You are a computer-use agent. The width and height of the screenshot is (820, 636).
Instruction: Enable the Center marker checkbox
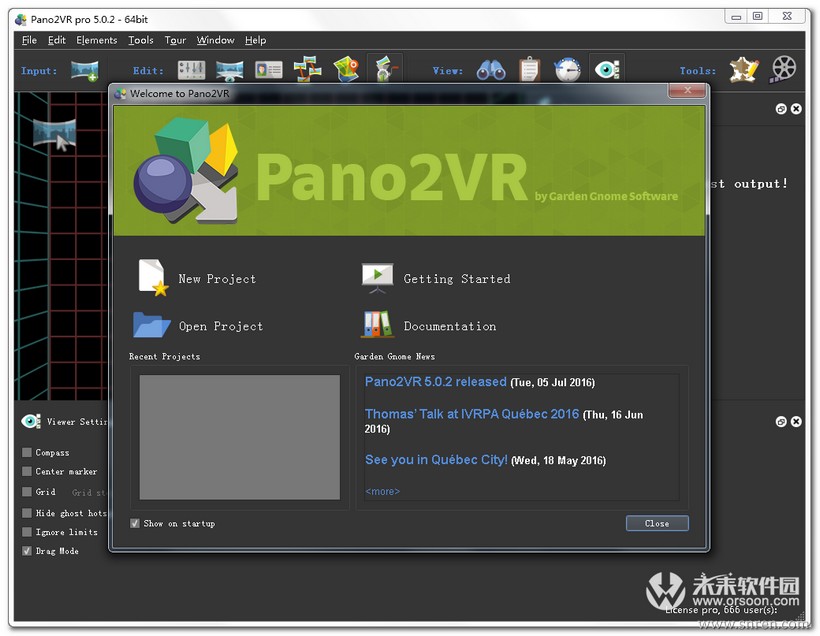coord(27,471)
